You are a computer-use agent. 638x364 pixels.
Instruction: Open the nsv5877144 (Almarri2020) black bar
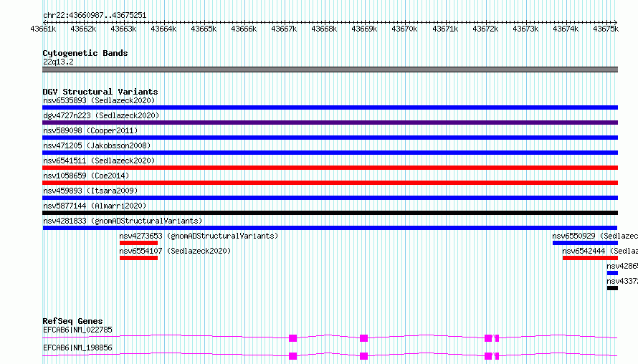[330, 213]
